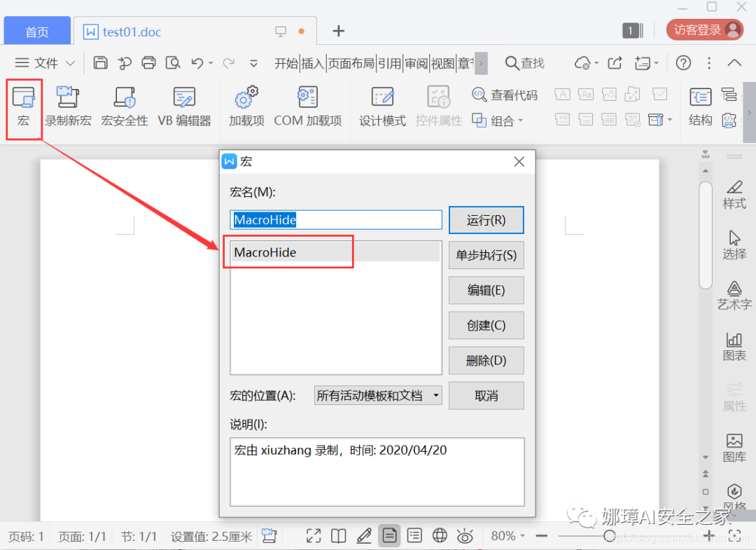Click 查看代码 view code
The height and width of the screenshot is (550, 756).
pos(504,95)
